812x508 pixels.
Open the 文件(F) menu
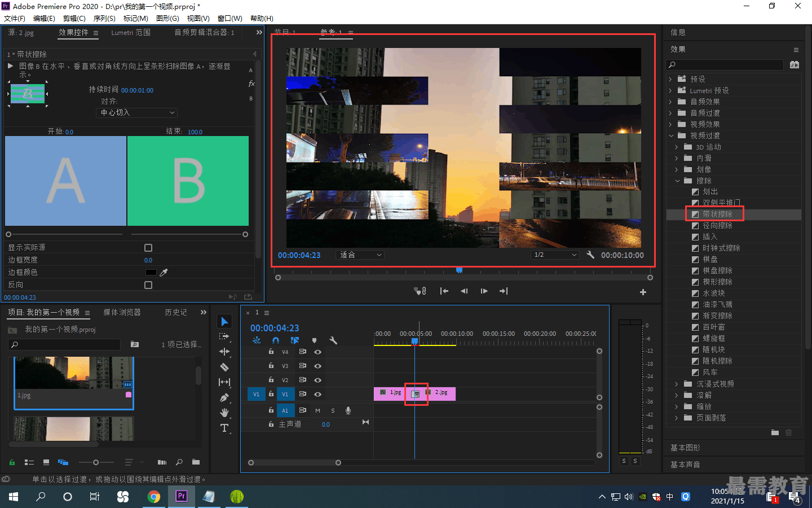(15, 19)
